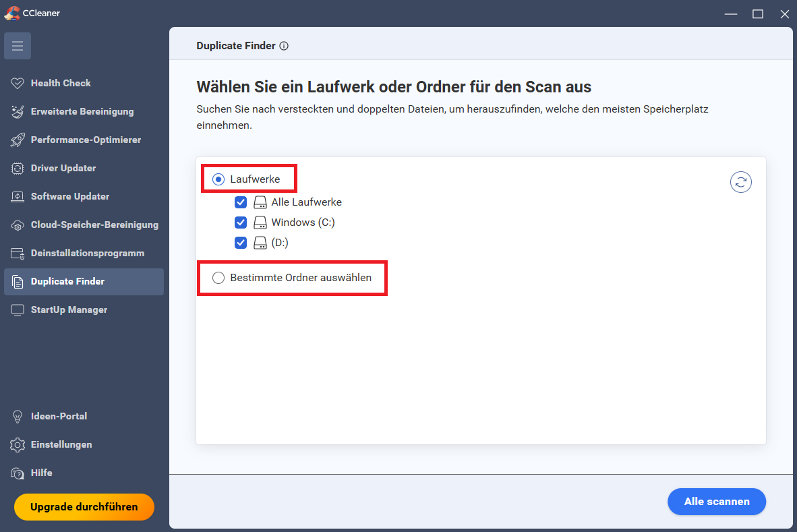Click the CCleaner logo in title bar
This screenshot has height=532, width=797.
click(11, 13)
